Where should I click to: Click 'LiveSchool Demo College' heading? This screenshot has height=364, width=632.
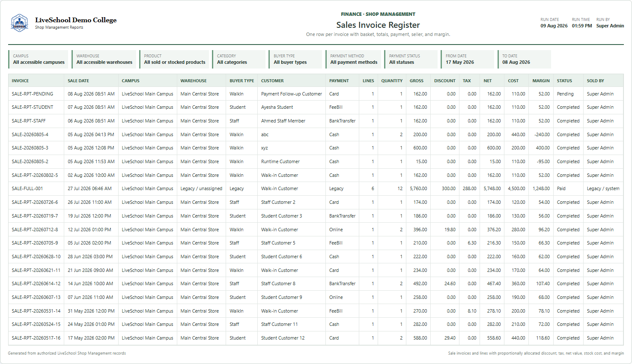tap(76, 20)
